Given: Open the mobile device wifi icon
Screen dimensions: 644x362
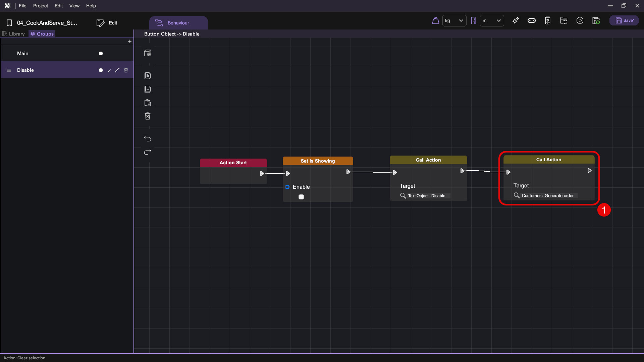Looking at the screenshot, I should click(x=548, y=21).
